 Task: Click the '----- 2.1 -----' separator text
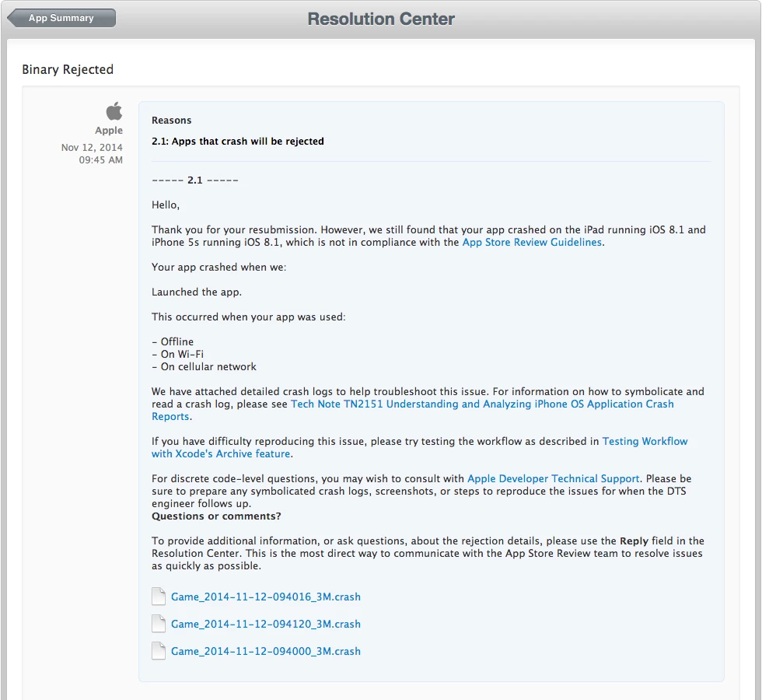click(x=195, y=180)
